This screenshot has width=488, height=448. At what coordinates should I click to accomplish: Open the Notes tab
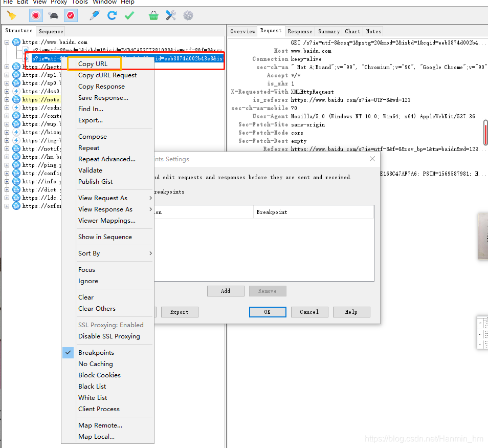click(x=373, y=31)
